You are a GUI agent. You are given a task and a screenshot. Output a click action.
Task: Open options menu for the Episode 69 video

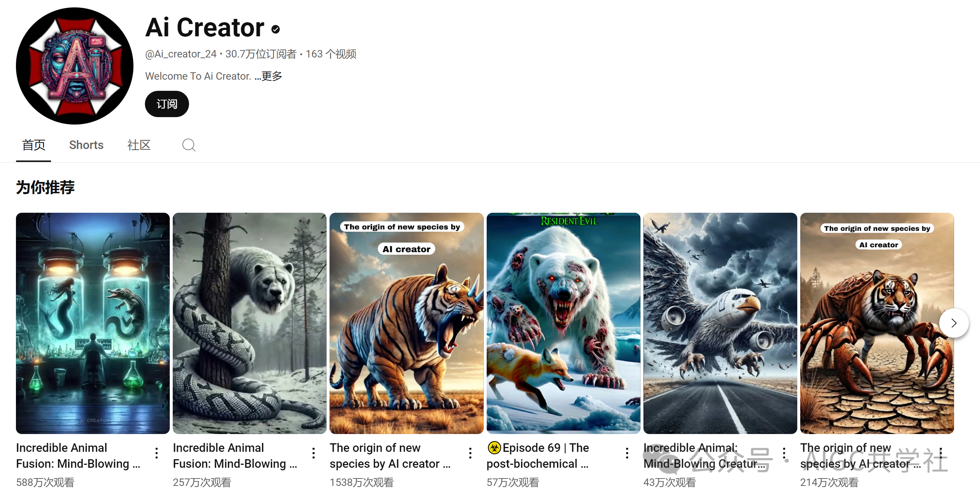628,453
